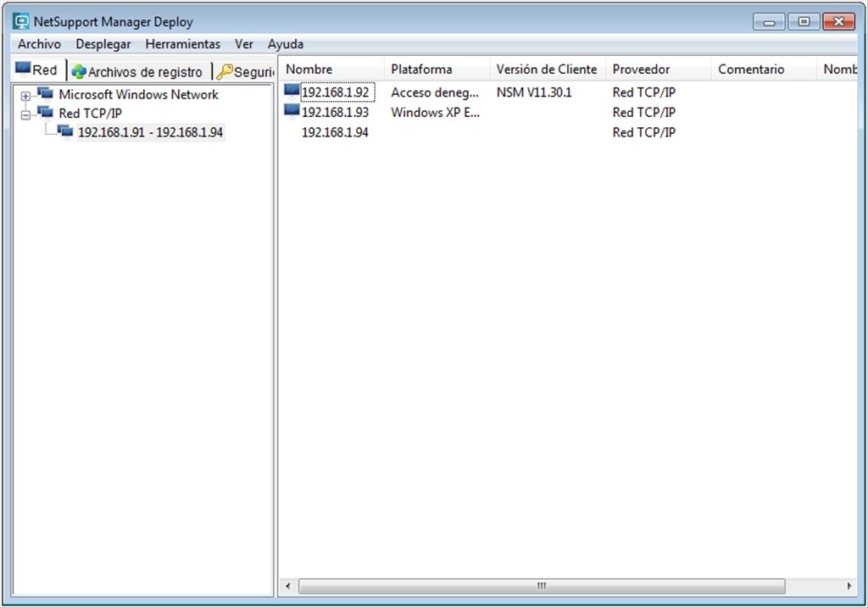Sort by Versión de Cliente column

pos(548,70)
